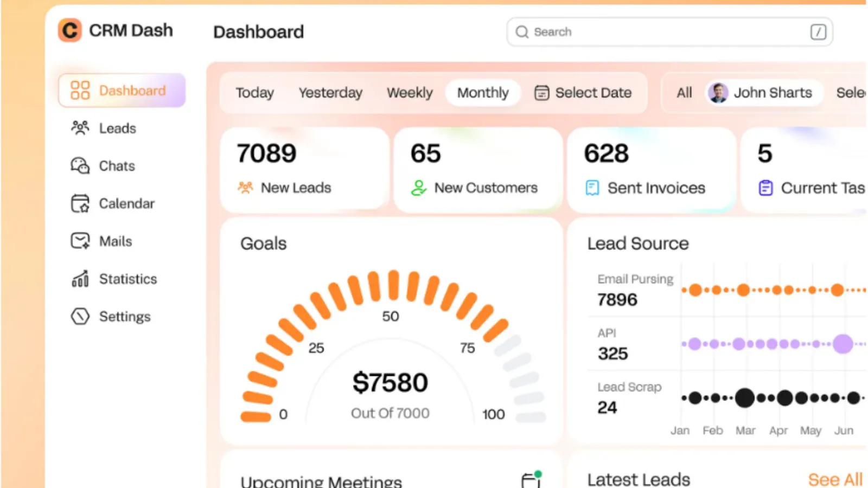Click the Leads people icon
The width and height of the screenshot is (868, 488).
(80, 128)
